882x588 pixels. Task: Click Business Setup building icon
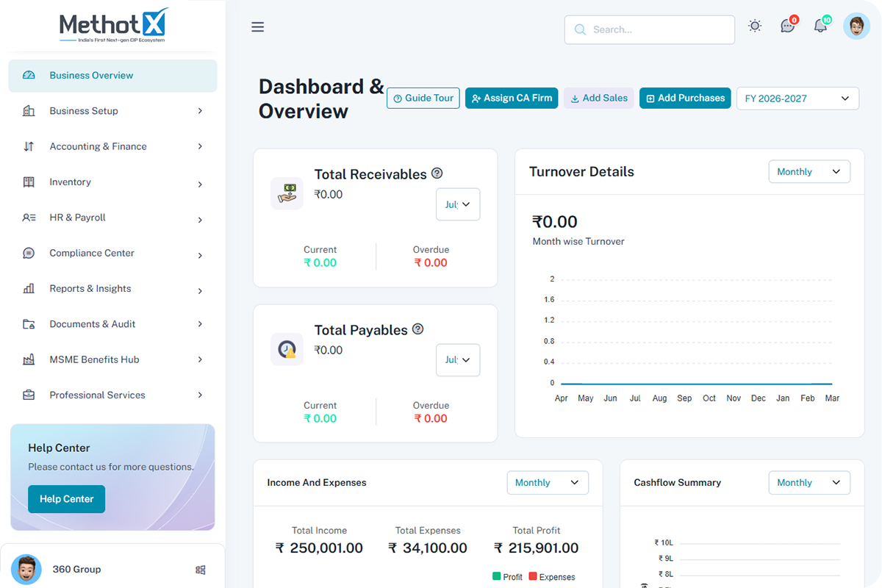pyautogui.click(x=29, y=111)
